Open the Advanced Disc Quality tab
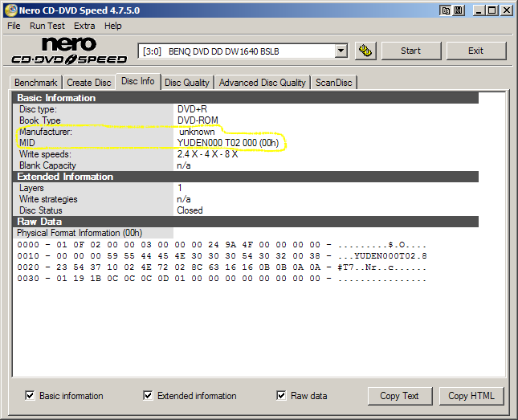The height and width of the screenshot is (420, 518). click(x=263, y=83)
